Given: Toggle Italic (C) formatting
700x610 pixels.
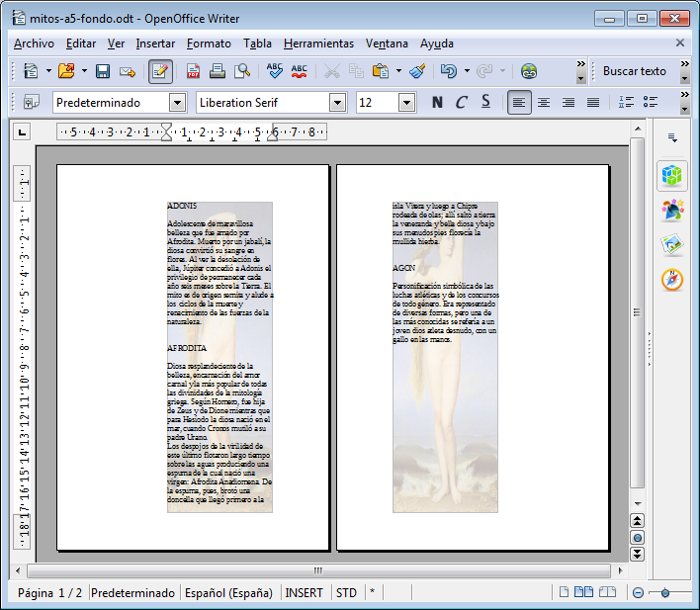Looking at the screenshot, I should click(461, 102).
